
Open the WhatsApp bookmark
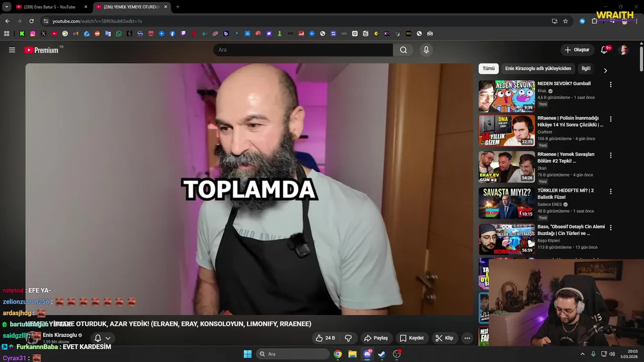pyautogui.click(x=119, y=34)
